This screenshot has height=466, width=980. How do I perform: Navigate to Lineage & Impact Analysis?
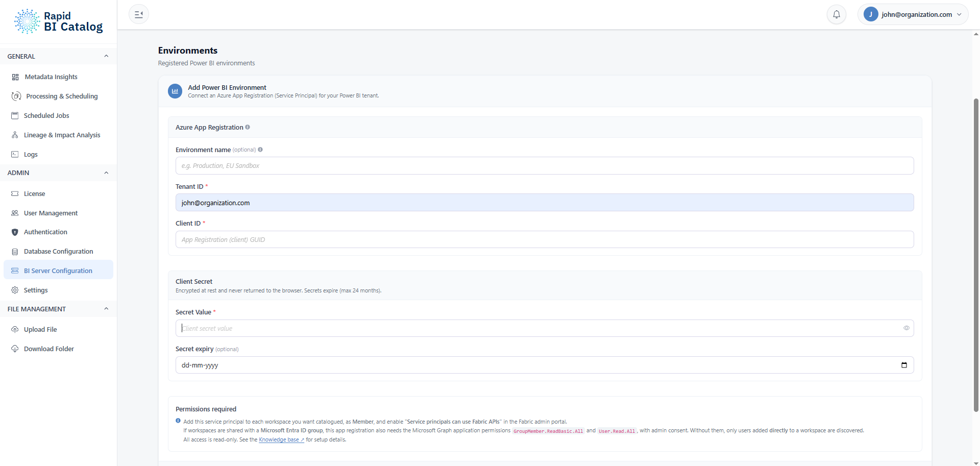58,135
